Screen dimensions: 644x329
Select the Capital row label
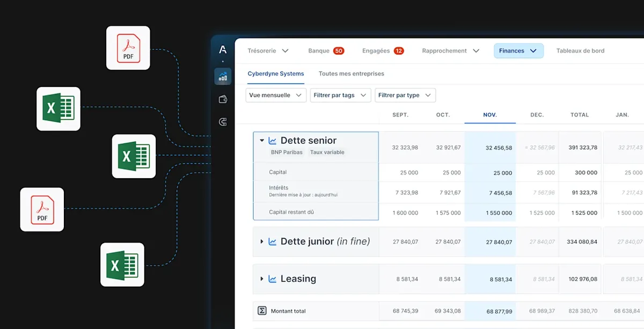278,172
